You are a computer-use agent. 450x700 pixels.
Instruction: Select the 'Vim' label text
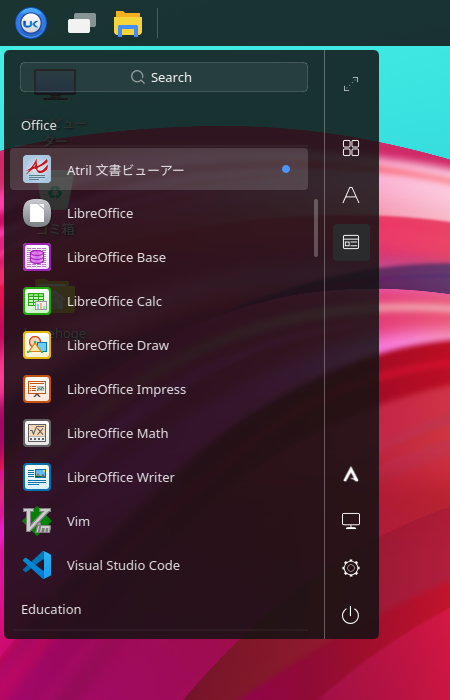(x=78, y=521)
